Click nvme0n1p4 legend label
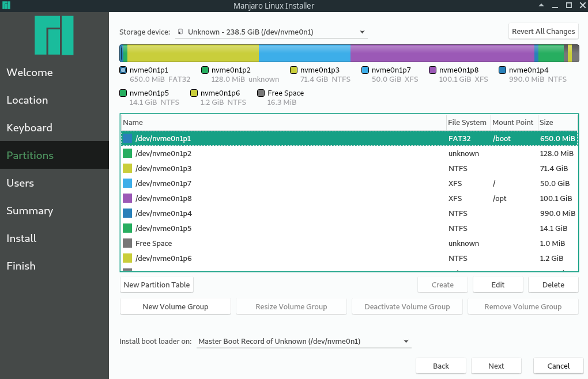The width and height of the screenshot is (588, 379). click(x=529, y=70)
